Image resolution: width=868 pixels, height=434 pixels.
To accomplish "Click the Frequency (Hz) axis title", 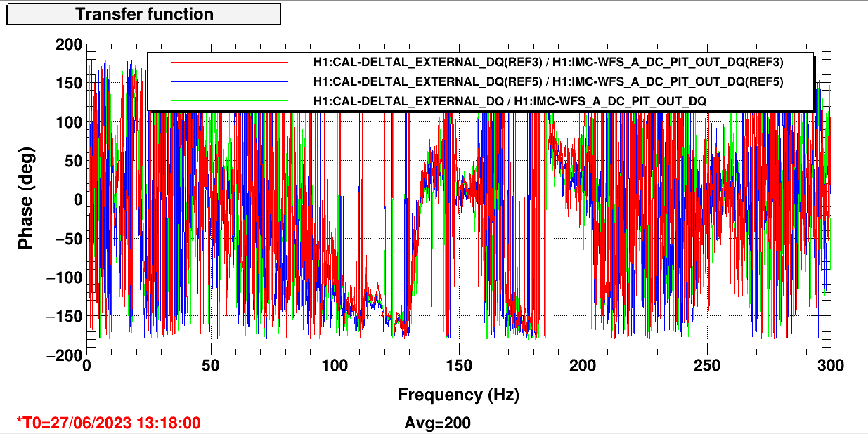I will pyautogui.click(x=458, y=395).
